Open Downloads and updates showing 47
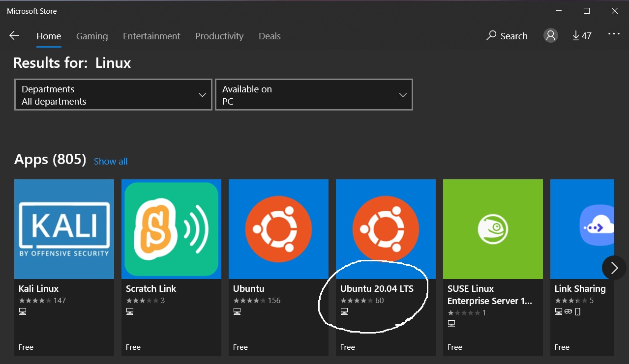 582,35
